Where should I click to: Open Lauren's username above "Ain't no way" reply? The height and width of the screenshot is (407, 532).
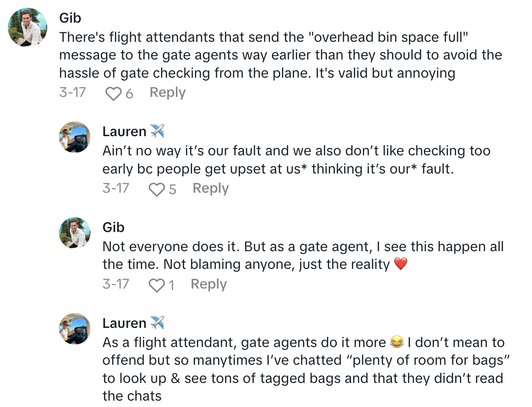pyautogui.click(x=124, y=131)
